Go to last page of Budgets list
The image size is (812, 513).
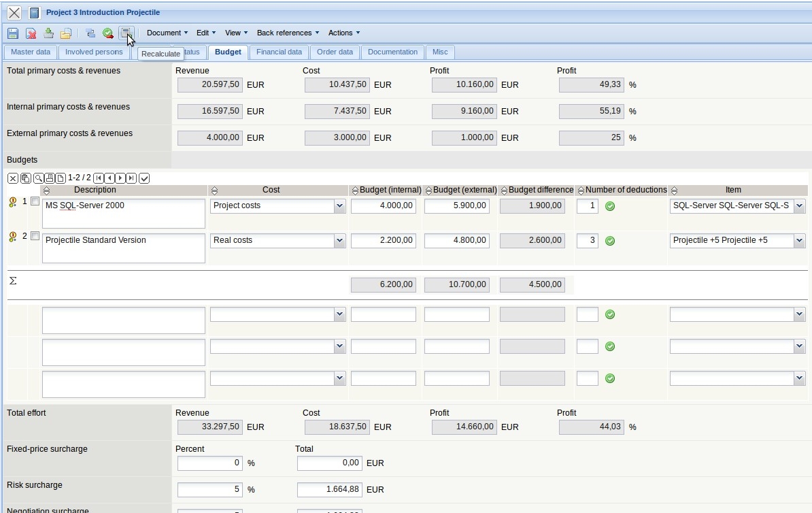click(x=131, y=178)
